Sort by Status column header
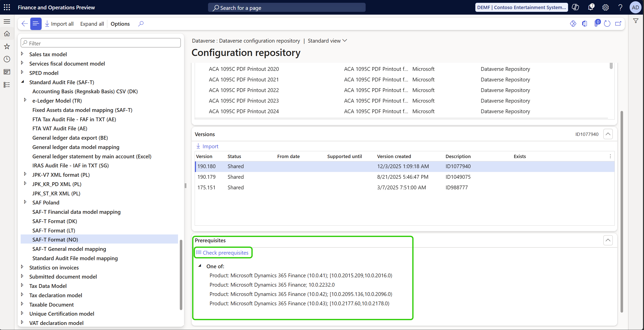Viewport: 644px width, 330px height. click(234, 156)
